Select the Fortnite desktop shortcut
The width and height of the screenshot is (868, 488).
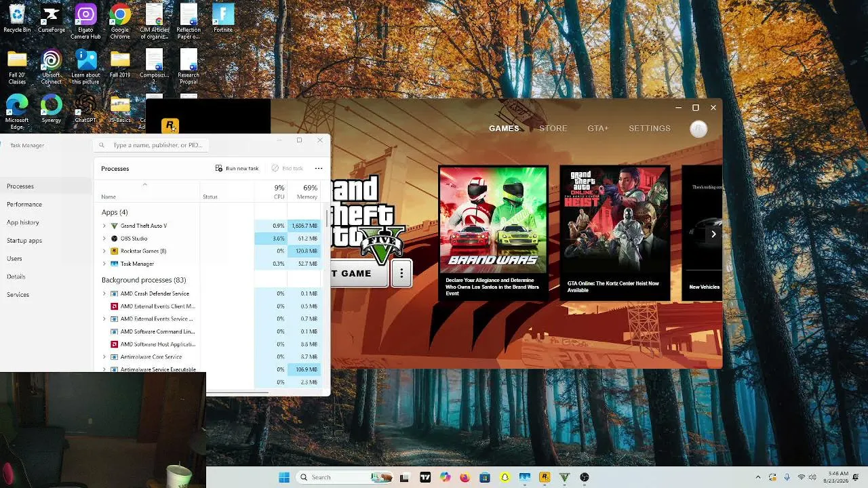tap(223, 18)
